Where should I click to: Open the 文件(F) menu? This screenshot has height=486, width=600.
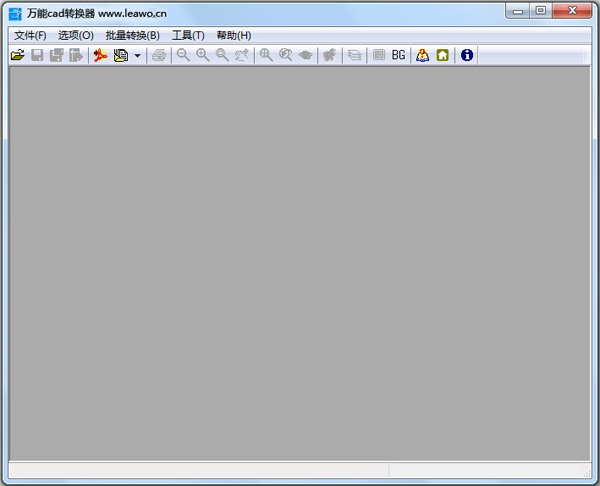tap(30, 36)
